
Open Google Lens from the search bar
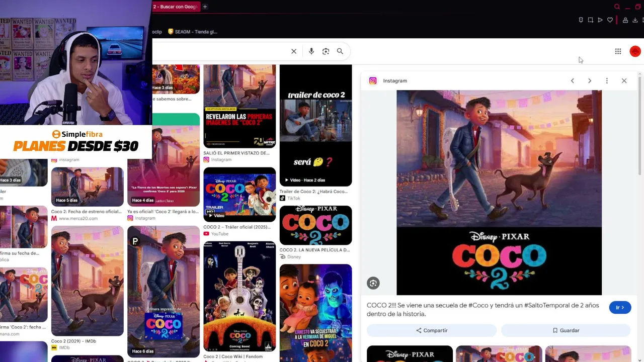tap(326, 51)
